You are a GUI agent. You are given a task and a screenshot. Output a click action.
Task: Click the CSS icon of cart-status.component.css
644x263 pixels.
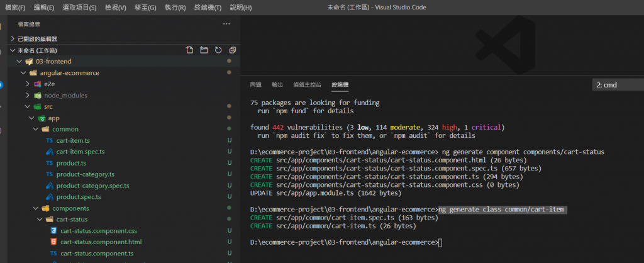tap(53, 230)
